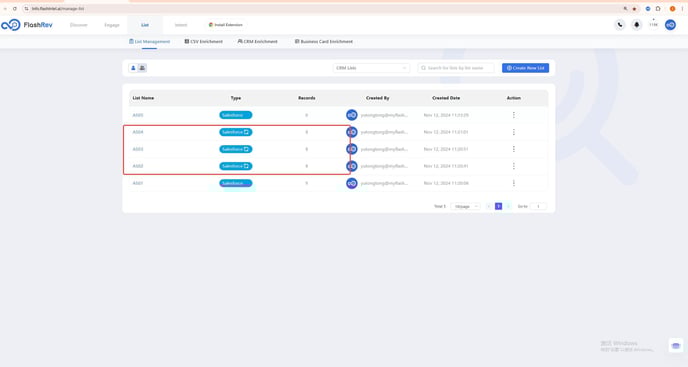
Task: Open the Discover menu
Action: 79,25
